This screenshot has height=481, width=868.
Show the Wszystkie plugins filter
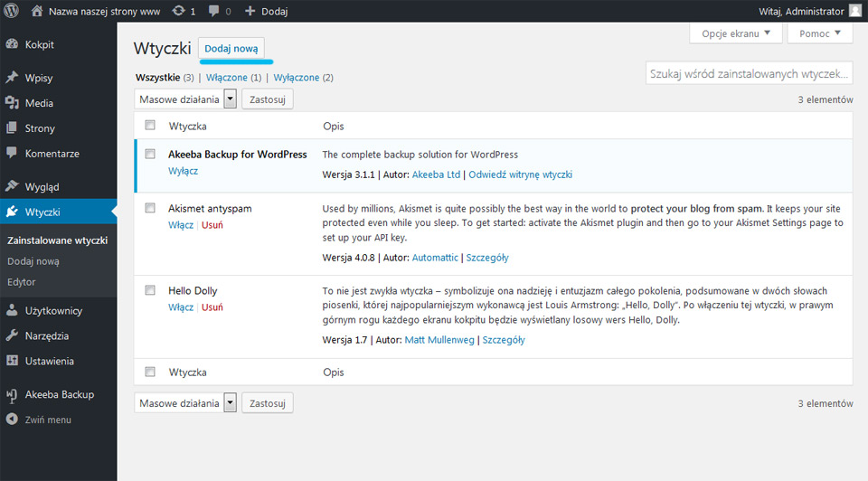tap(157, 78)
